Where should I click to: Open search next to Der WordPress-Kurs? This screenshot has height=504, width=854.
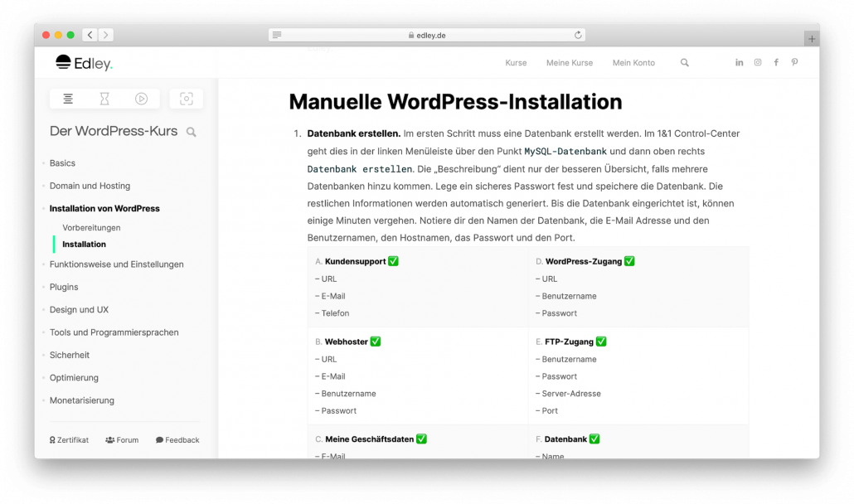tap(192, 131)
